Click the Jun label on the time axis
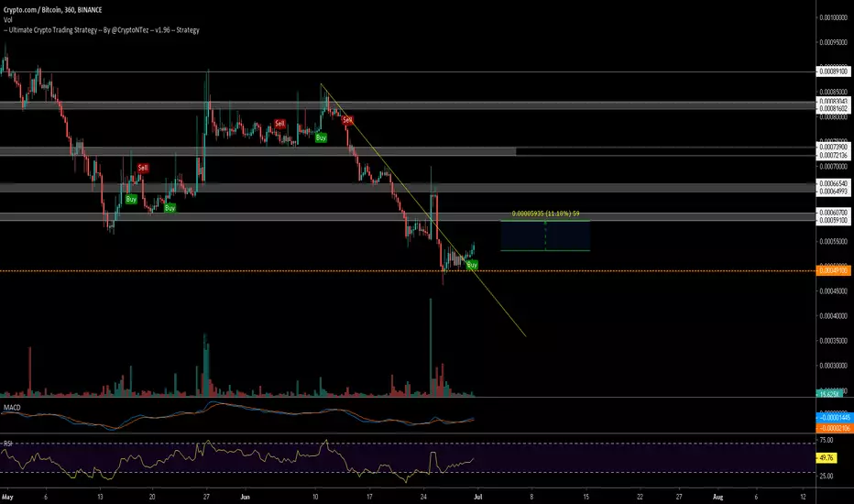This screenshot has width=854, height=504. pos(245,497)
